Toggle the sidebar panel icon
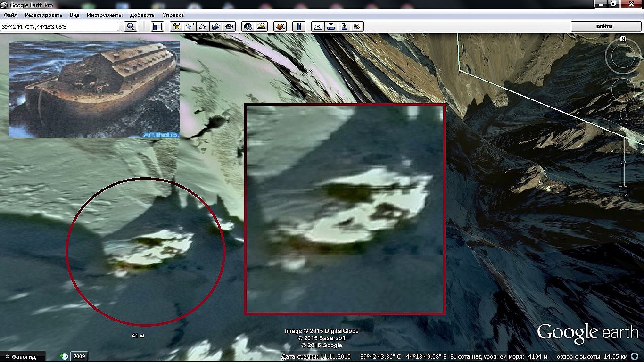644x362 pixels. tap(157, 26)
